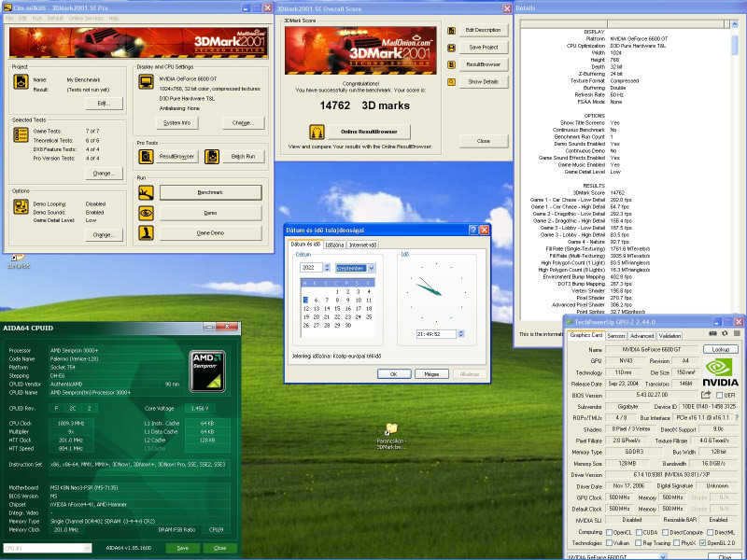Click the Batch Run button
The image size is (747, 560).
click(243, 156)
